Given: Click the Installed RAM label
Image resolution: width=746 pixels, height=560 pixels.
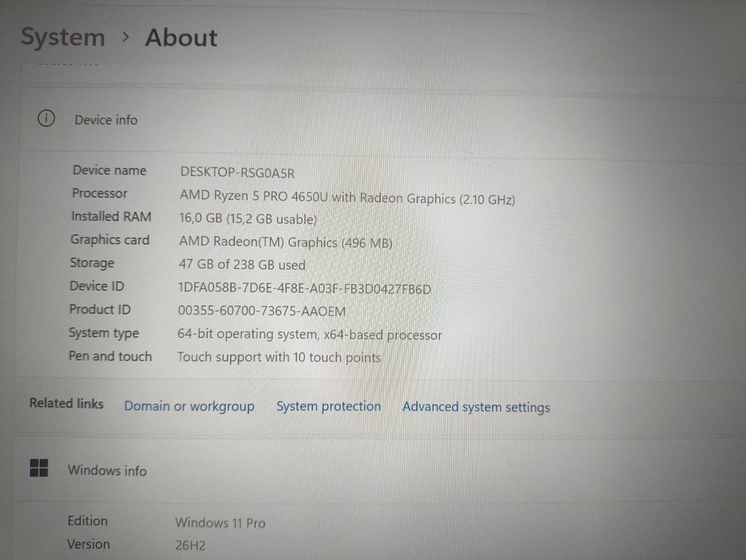Looking at the screenshot, I should pyautogui.click(x=111, y=216).
